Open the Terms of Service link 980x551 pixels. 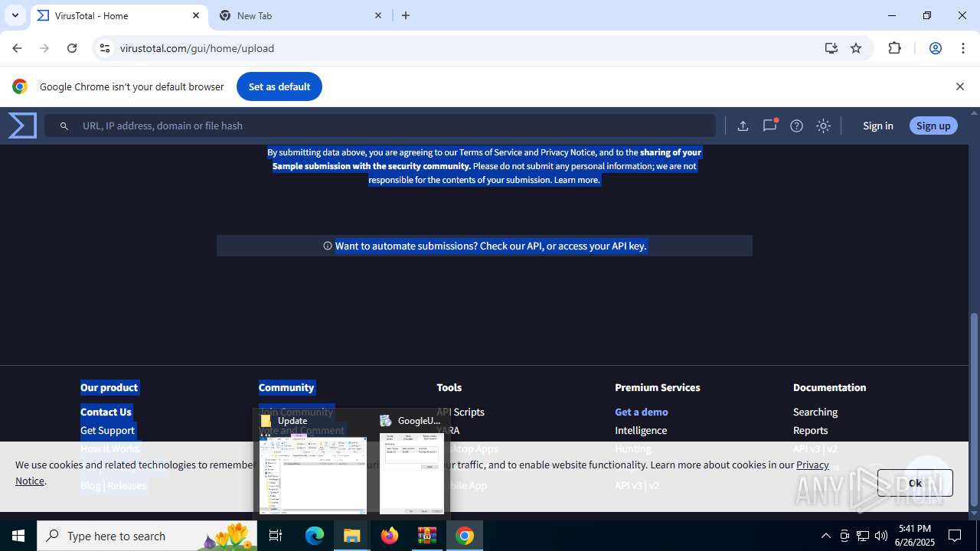[x=491, y=152]
